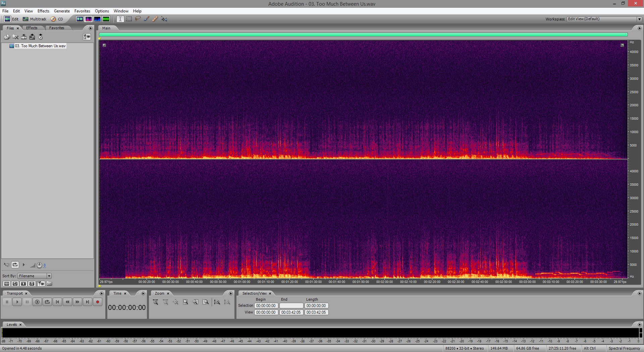Open Zoom panel options menu arrow

click(231, 293)
